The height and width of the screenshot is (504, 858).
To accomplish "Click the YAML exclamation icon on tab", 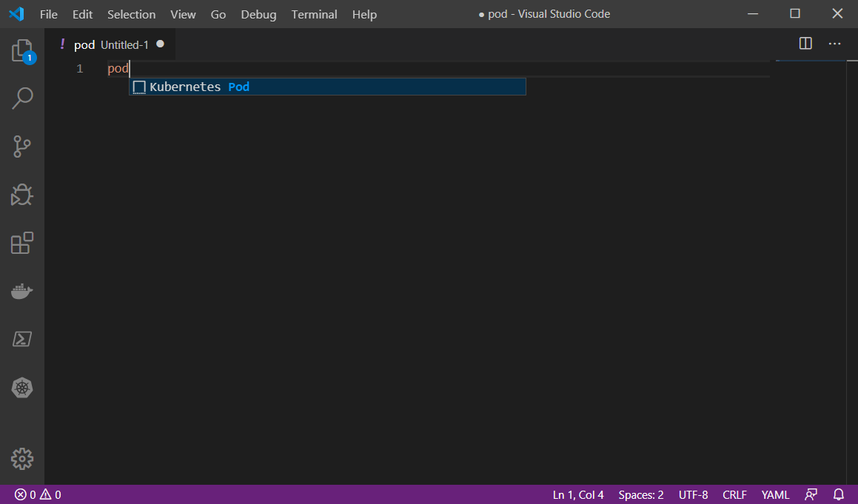I will coord(62,44).
